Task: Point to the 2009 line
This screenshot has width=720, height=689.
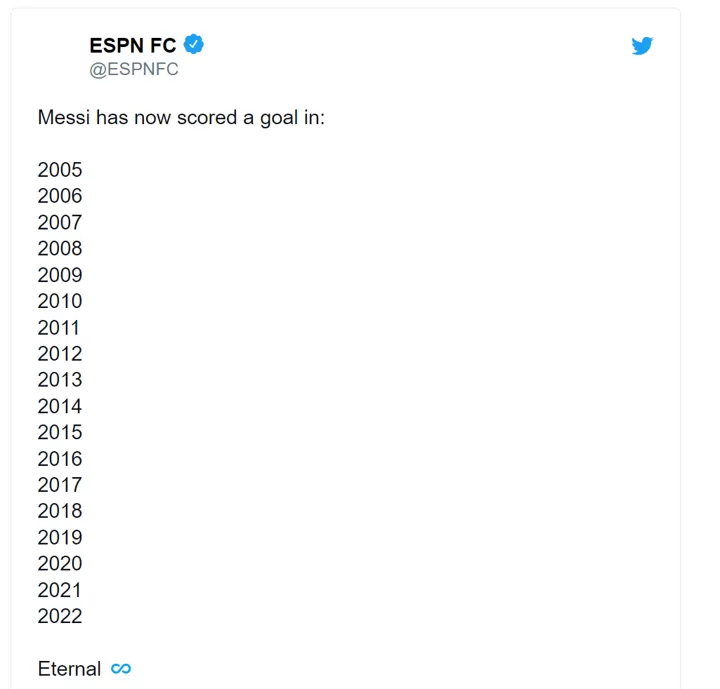Action: tap(60, 275)
